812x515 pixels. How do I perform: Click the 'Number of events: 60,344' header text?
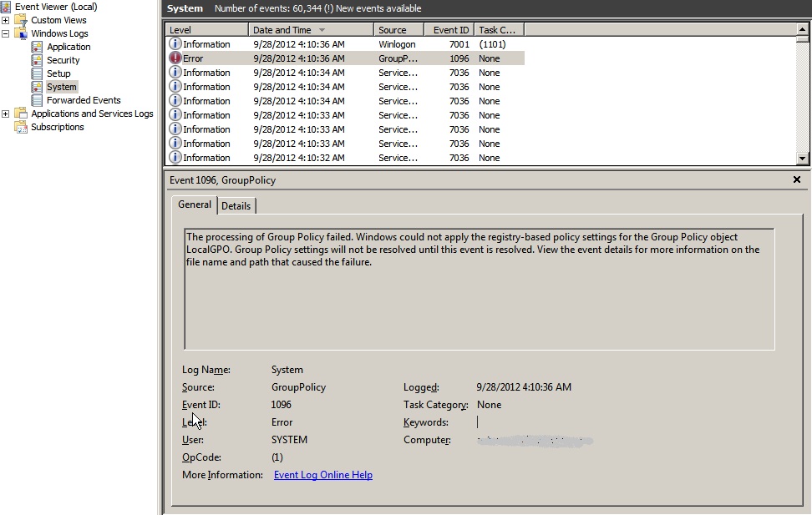pos(268,8)
